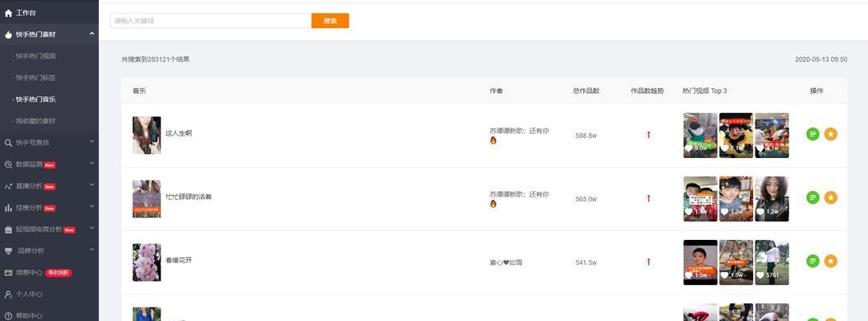Click the song title 忙忙碌碌的活着
The width and height of the screenshot is (868, 321).
coord(188,197)
